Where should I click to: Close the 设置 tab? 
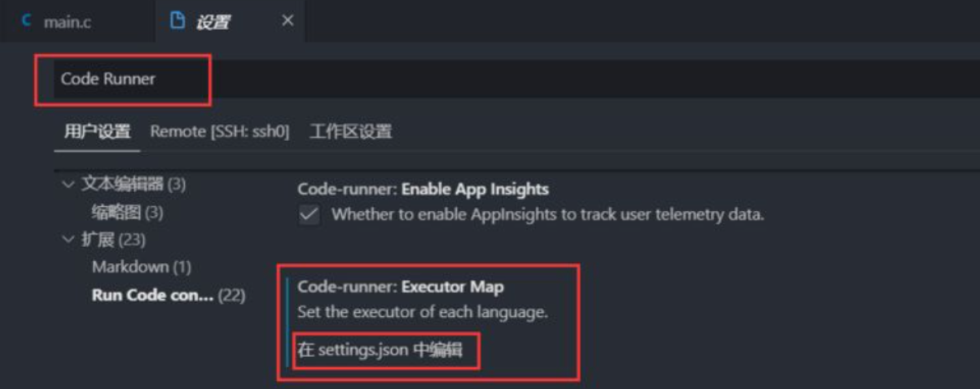click(x=288, y=20)
